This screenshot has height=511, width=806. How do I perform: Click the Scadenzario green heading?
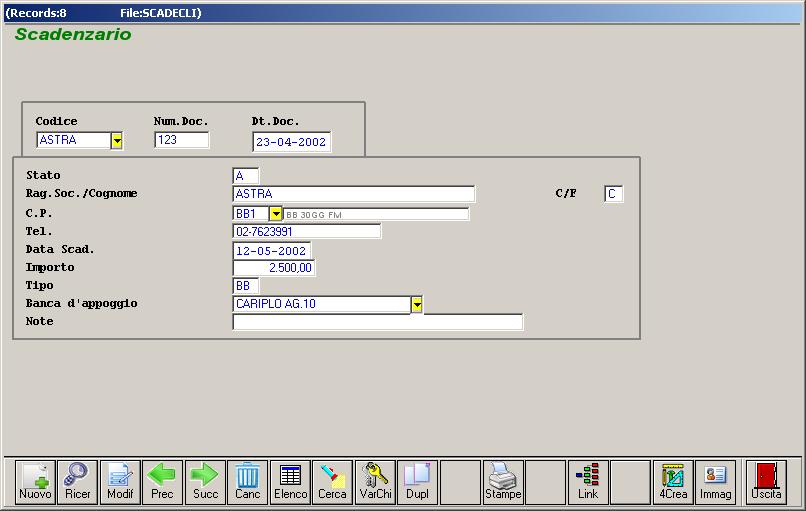[x=73, y=34]
